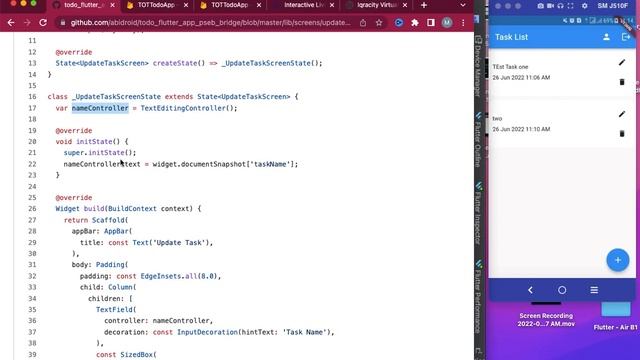Click line number 26 in code view
The image size is (640, 360).
[32, 209]
